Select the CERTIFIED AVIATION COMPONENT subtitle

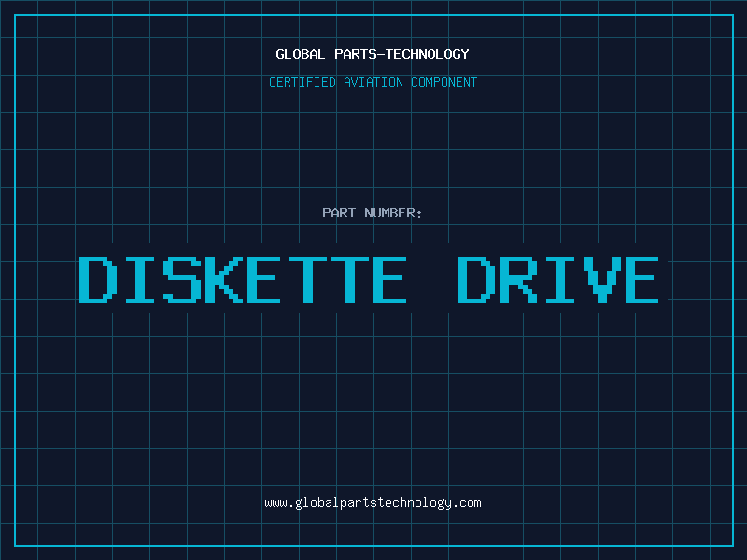click(x=373, y=82)
